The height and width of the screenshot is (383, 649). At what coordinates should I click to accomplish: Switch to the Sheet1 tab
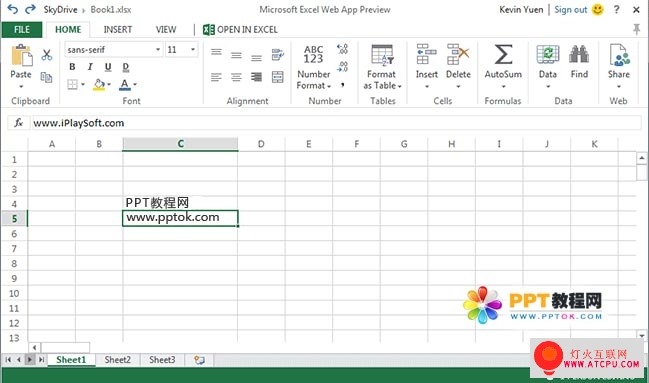71,360
